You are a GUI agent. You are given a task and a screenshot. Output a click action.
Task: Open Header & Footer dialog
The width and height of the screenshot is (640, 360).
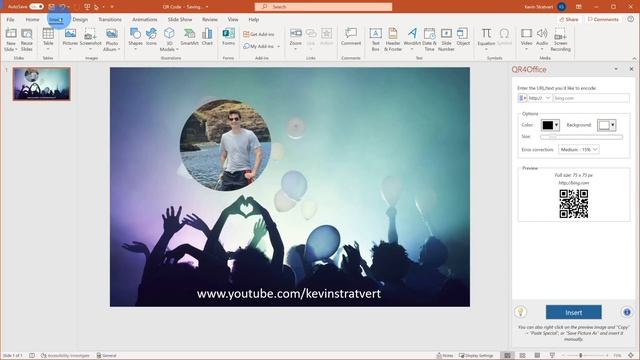(393, 40)
